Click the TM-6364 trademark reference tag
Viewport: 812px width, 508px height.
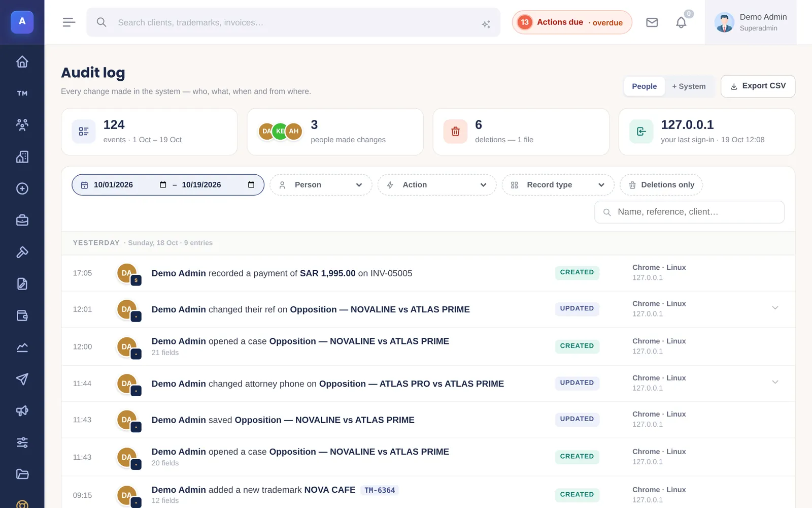click(380, 490)
